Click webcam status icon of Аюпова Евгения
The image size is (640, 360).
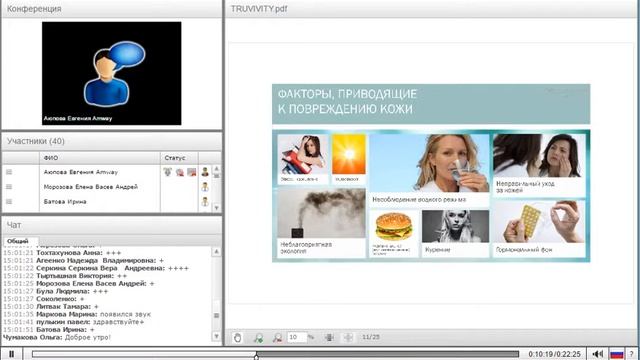coord(180,173)
